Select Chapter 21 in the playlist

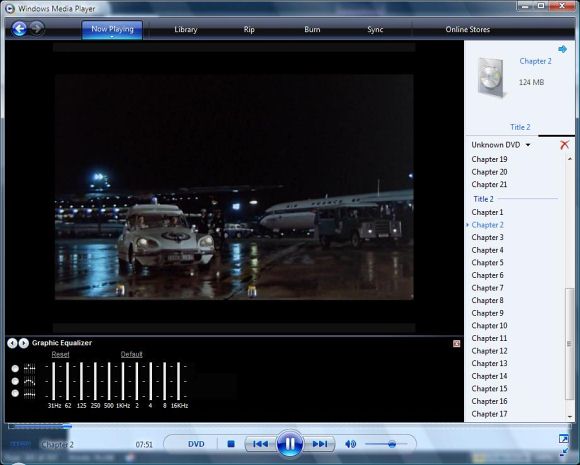click(x=489, y=184)
